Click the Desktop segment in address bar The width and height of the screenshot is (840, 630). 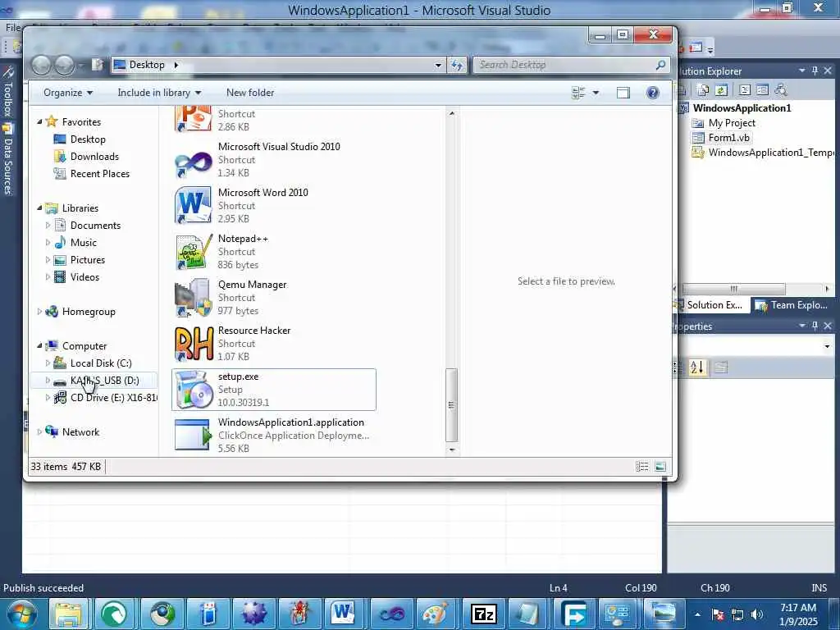[x=147, y=65]
